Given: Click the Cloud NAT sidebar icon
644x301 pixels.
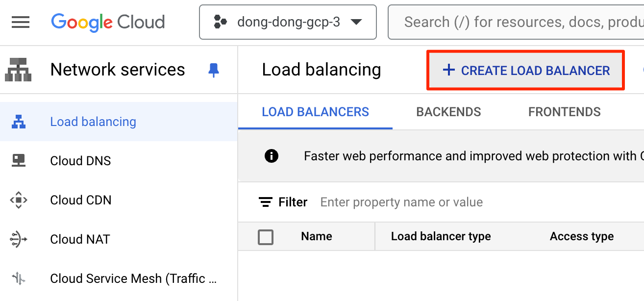Looking at the screenshot, I should [x=19, y=239].
